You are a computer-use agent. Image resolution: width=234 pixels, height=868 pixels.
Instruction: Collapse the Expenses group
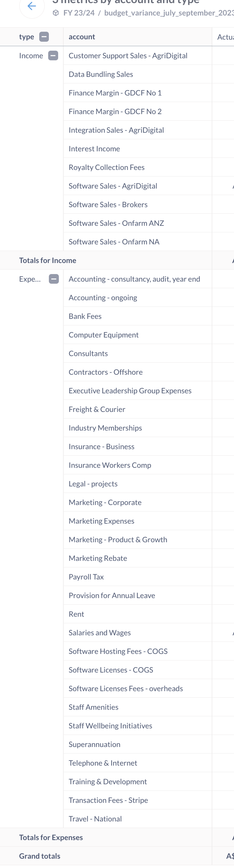pyautogui.click(x=54, y=279)
